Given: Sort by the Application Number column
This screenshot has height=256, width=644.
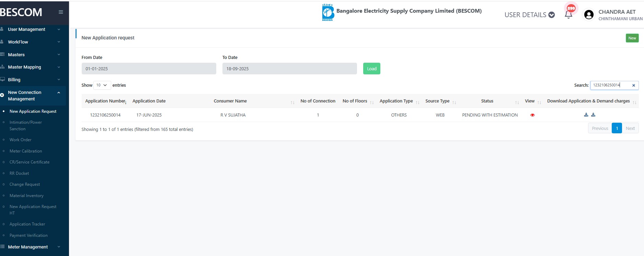Looking at the screenshot, I should [106, 101].
